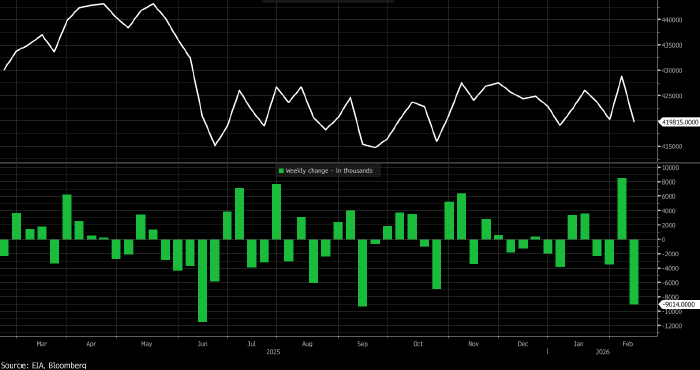This screenshot has height=370, width=700.
Task: Click the 419815.0000 last-value tag
Action: (680, 121)
